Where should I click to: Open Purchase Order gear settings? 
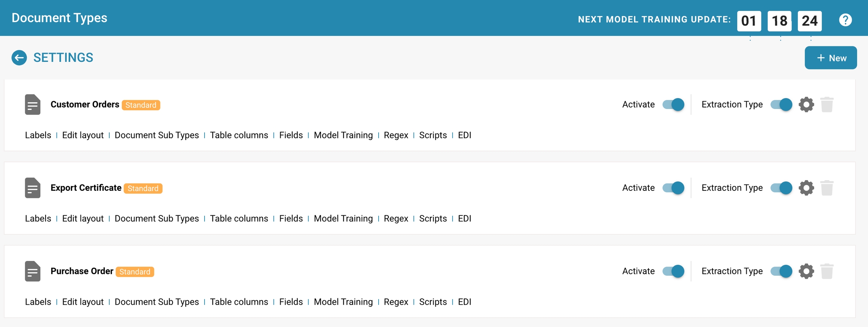pos(806,271)
